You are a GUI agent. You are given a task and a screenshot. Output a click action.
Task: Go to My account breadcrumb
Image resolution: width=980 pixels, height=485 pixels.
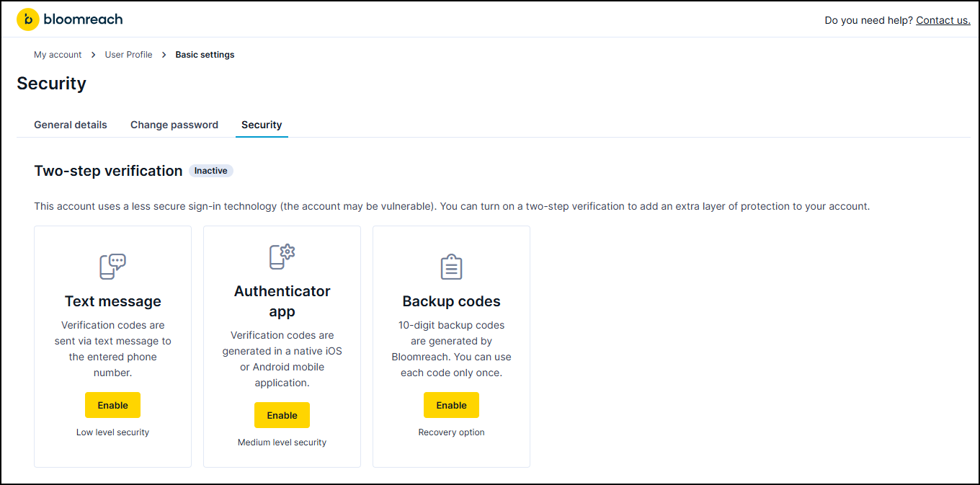[x=58, y=55]
